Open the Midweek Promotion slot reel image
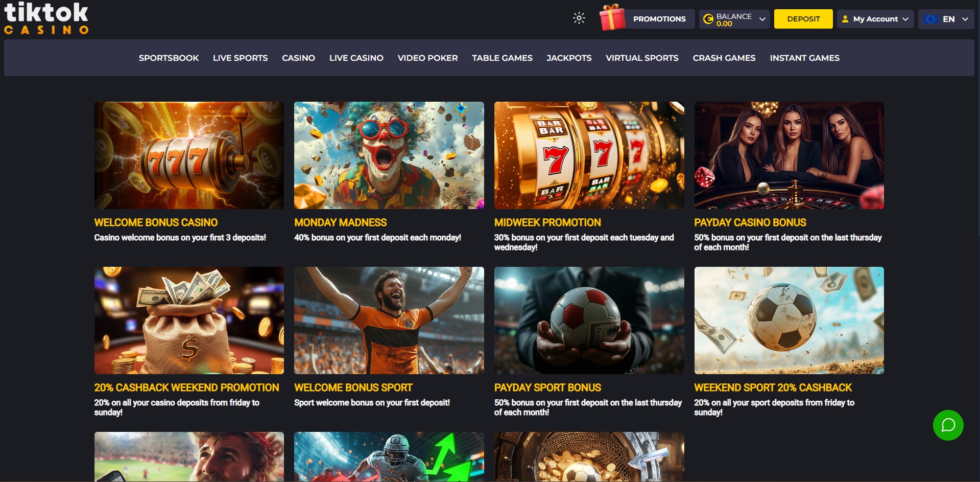The height and width of the screenshot is (482, 980). pyautogui.click(x=589, y=155)
